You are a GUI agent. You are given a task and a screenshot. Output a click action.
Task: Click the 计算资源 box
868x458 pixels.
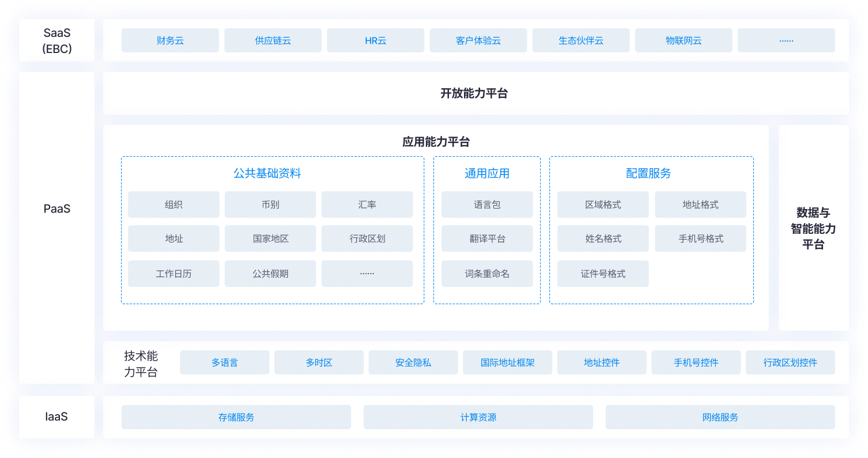coord(478,417)
